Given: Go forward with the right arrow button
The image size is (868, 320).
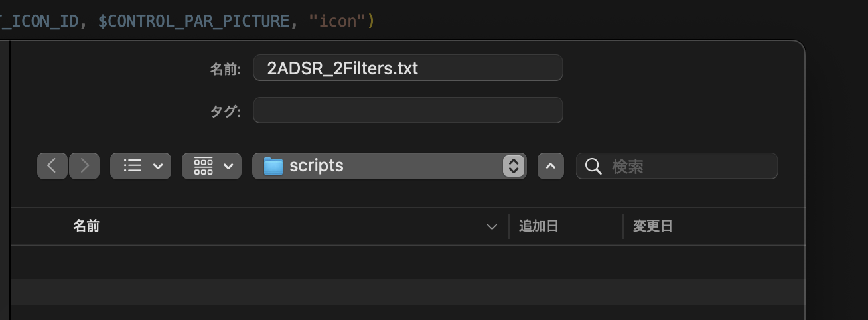Looking at the screenshot, I should 84,166.
